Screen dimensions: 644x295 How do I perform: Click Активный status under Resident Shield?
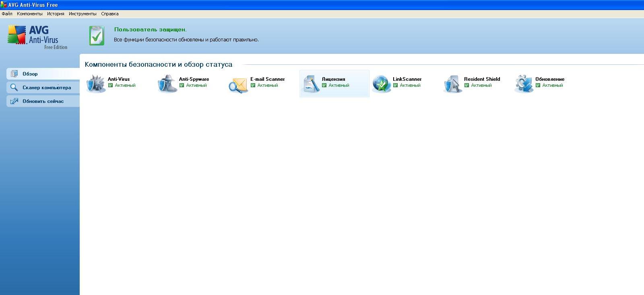pyautogui.click(x=481, y=85)
